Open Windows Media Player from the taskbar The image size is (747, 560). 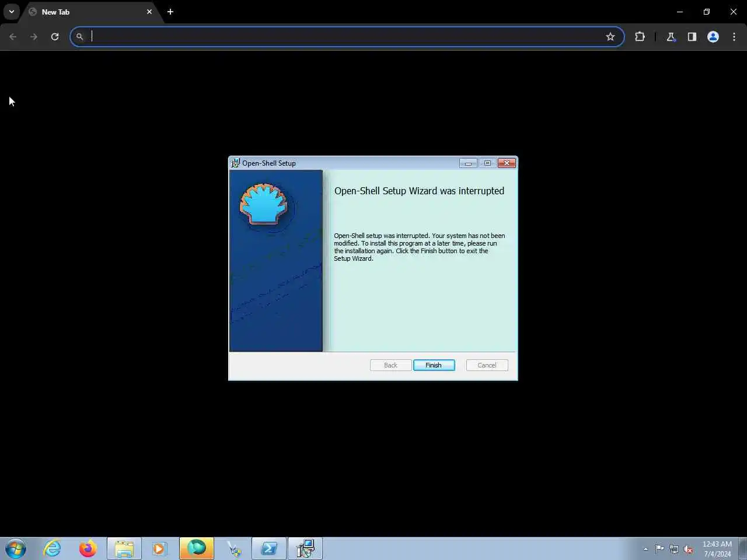159,549
